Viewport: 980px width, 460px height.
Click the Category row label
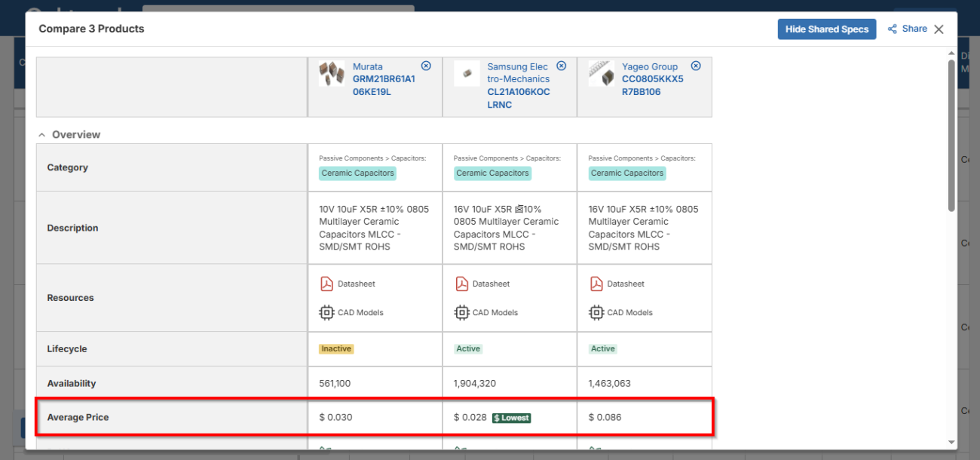[67, 167]
